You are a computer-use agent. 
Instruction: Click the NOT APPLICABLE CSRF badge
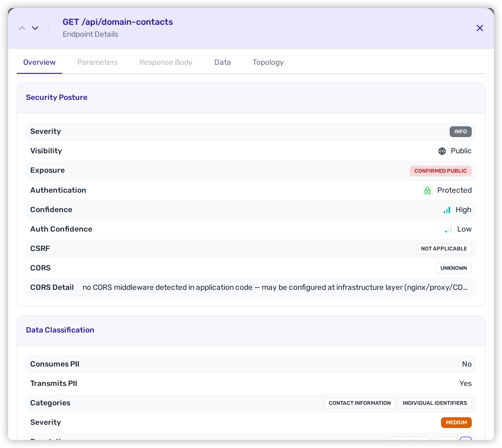(444, 249)
